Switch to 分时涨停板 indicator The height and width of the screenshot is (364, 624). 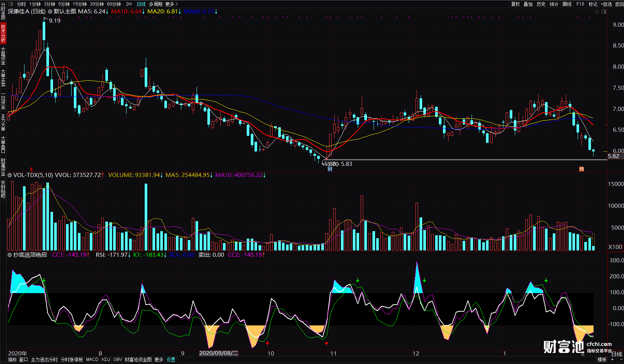[72, 360]
